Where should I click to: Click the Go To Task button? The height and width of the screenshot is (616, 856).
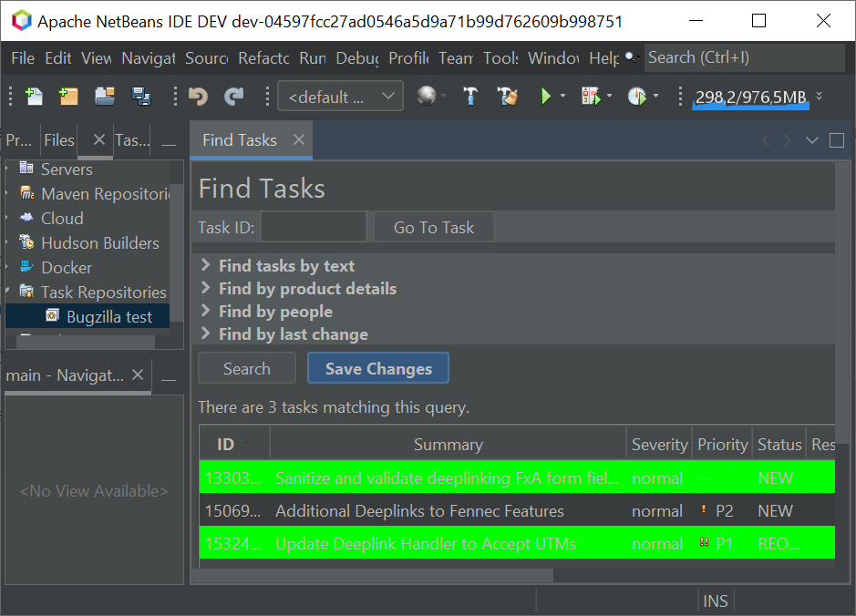pos(433,227)
